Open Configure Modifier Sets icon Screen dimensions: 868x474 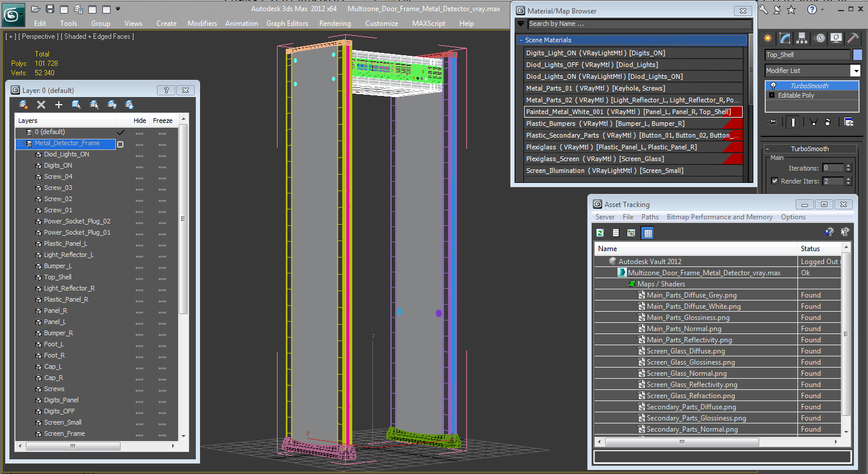click(849, 122)
